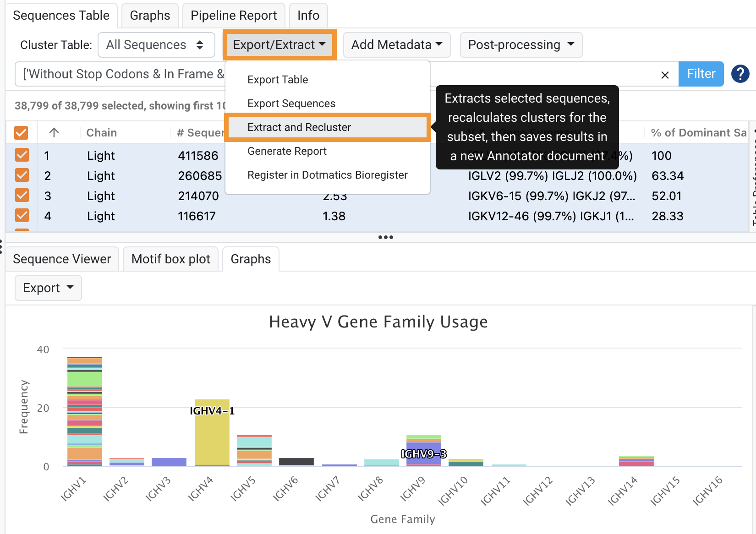Open the Post-processing dropdown menu
Viewport: 756px width, 534px height.
click(520, 45)
